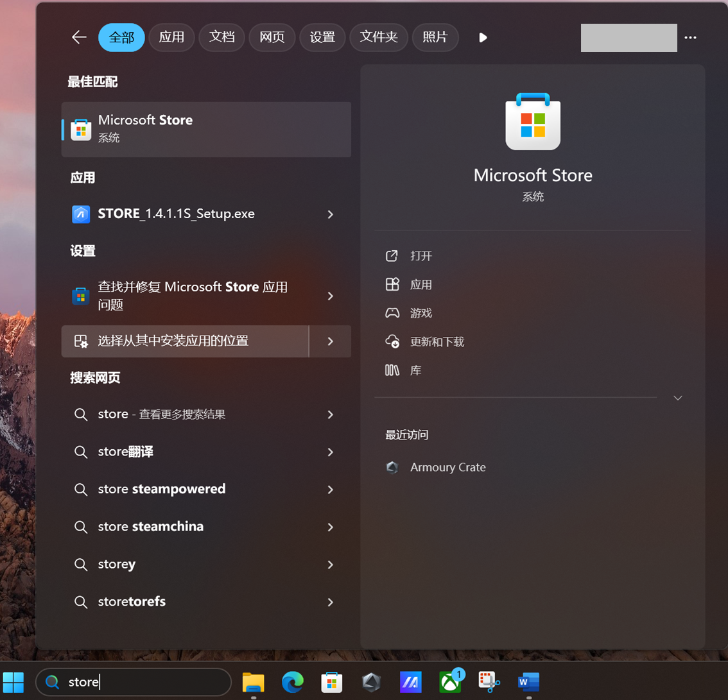This screenshot has height=700, width=728.
Task: Switch to the 文档 filter tab
Action: 221,37
